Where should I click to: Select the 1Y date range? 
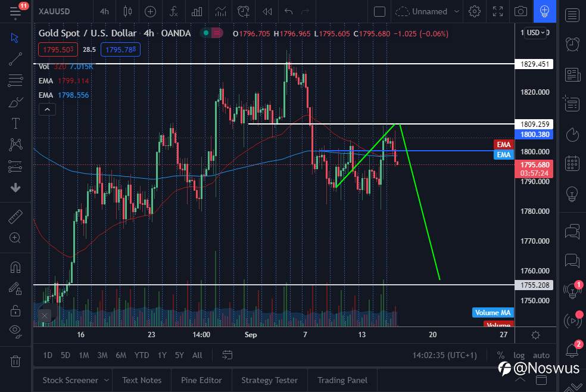click(x=162, y=355)
